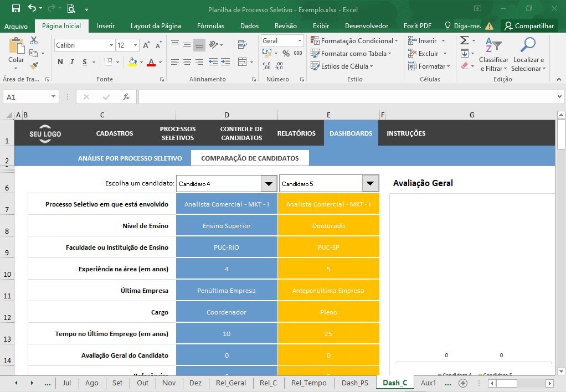Open the Candidato 4 dropdown arrow

[x=269, y=184]
